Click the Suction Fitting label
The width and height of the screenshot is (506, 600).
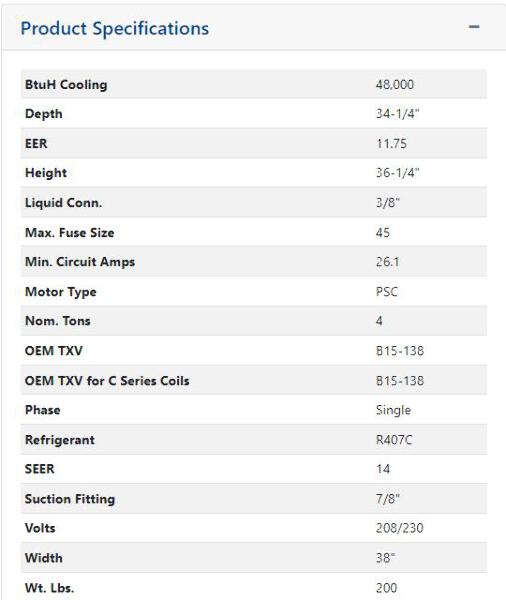point(70,499)
